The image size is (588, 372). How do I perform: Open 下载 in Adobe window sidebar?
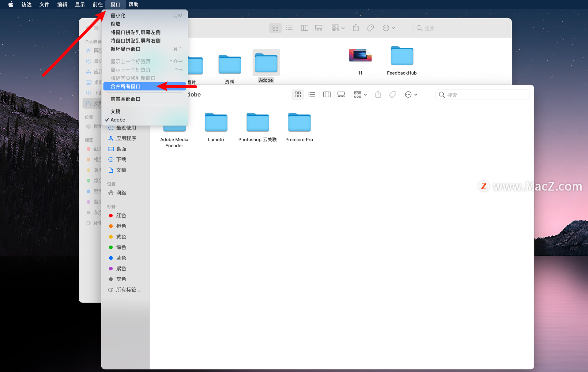tap(126, 160)
